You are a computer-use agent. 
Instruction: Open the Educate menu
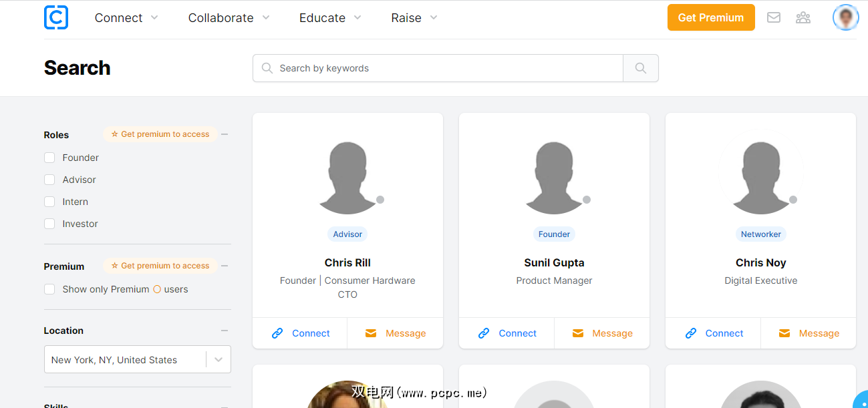point(330,18)
